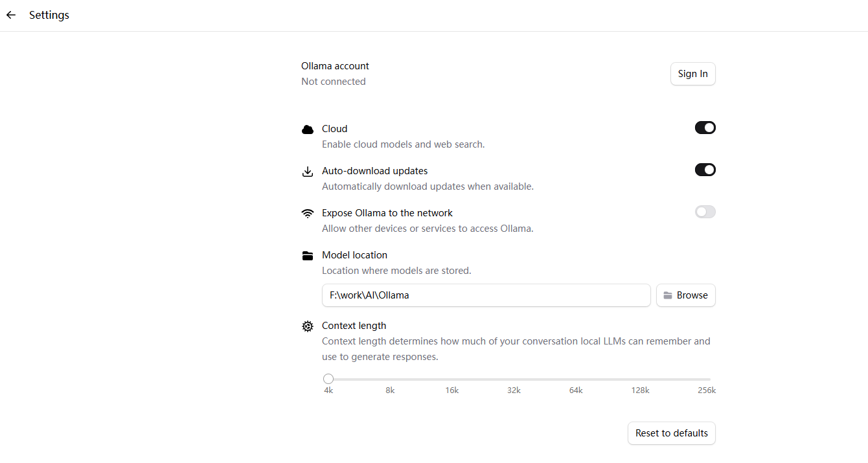Turn off Auto-download updates toggle

tap(705, 170)
